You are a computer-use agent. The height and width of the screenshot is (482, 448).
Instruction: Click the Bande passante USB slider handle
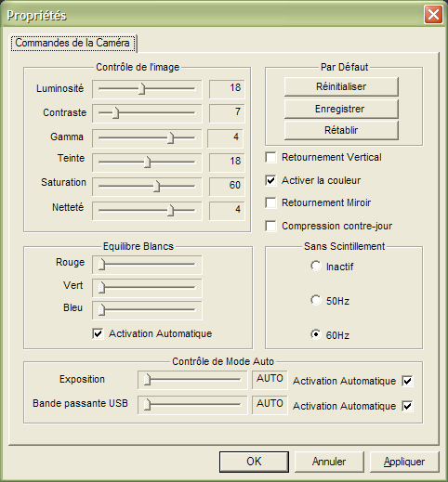tap(147, 404)
